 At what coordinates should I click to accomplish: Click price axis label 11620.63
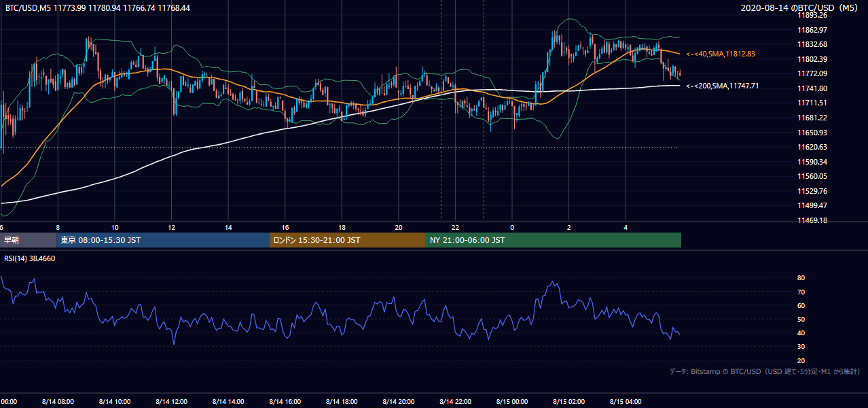click(812, 147)
